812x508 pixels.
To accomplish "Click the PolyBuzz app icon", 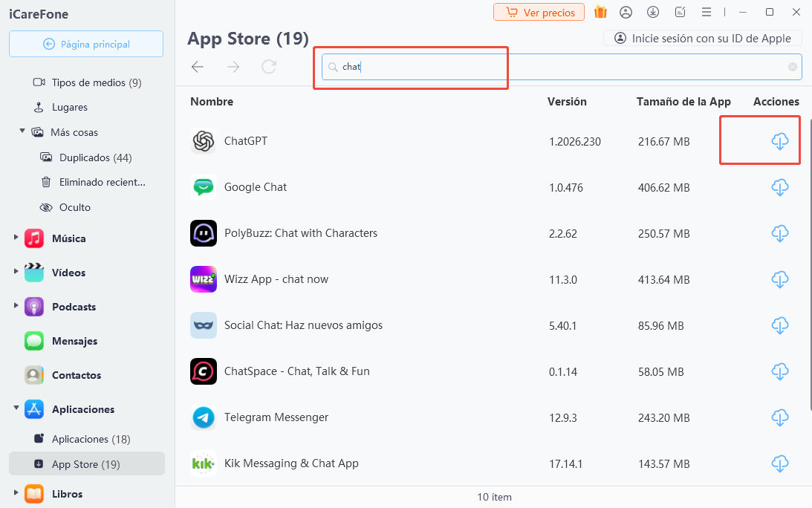I will 204,233.
